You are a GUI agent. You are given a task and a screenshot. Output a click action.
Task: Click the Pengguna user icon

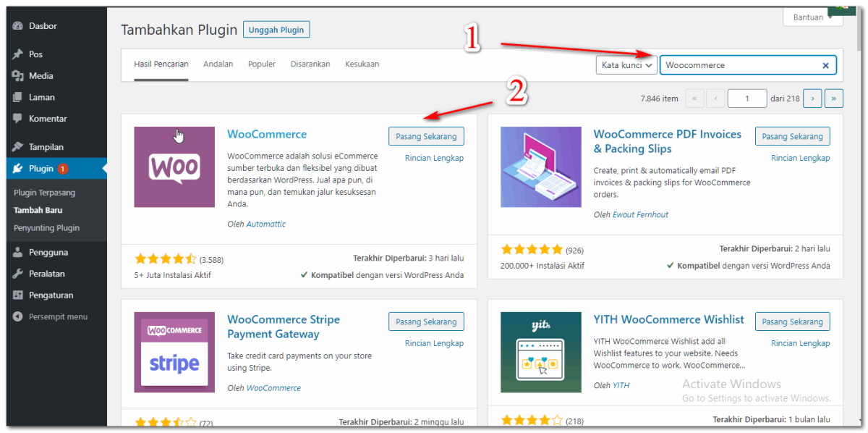coord(18,253)
